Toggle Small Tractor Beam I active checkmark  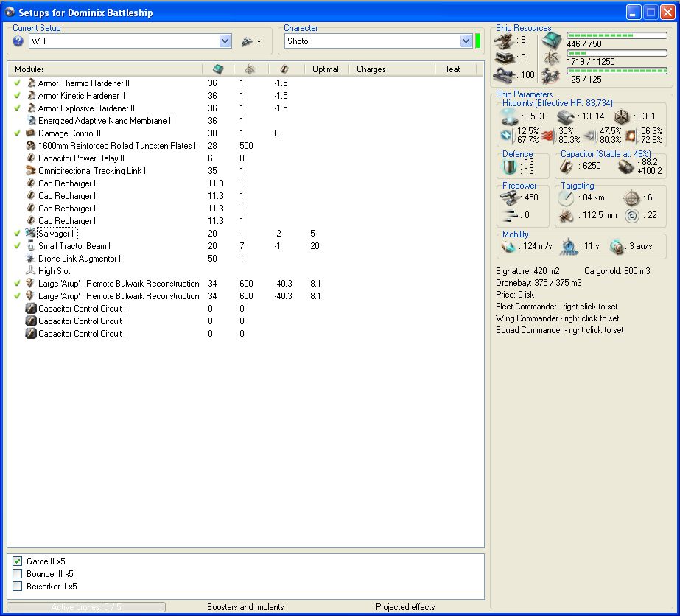point(18,246)
